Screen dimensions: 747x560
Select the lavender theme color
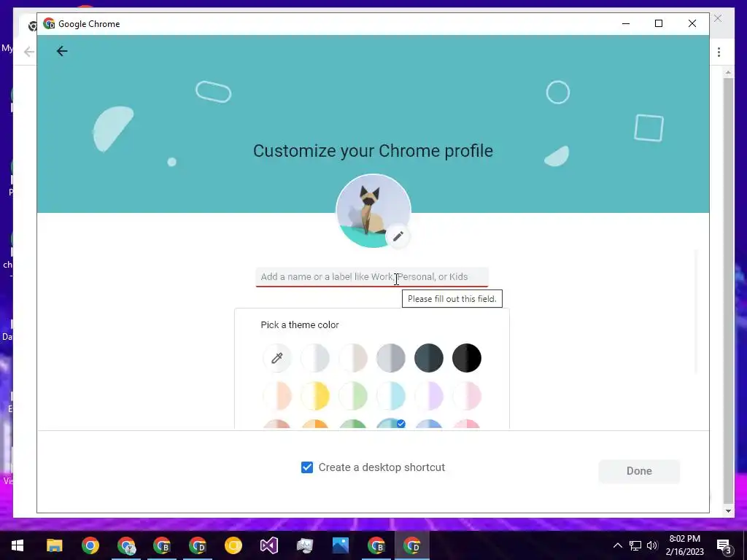pyautogui.click(x=429, y=396)
